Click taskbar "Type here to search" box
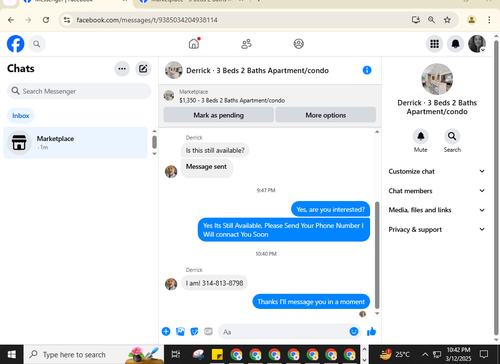Viewport: 500px width, 364px height. (x=93, y=354)
